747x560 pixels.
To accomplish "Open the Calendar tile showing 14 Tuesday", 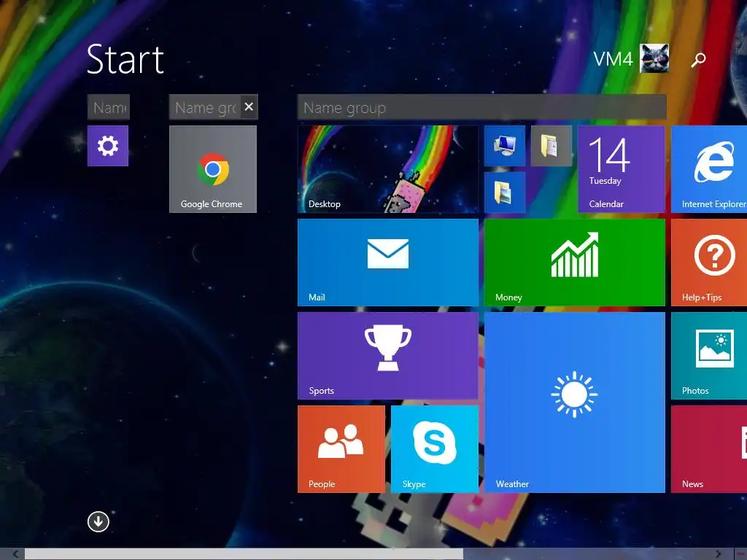I will coord(622,169).
